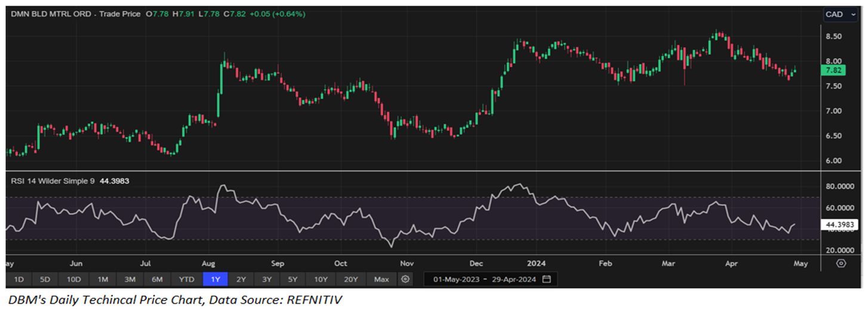The height and width of the screenshot is (309, 868).
Task: Select the 1D time range
Action: coord(19,279)
